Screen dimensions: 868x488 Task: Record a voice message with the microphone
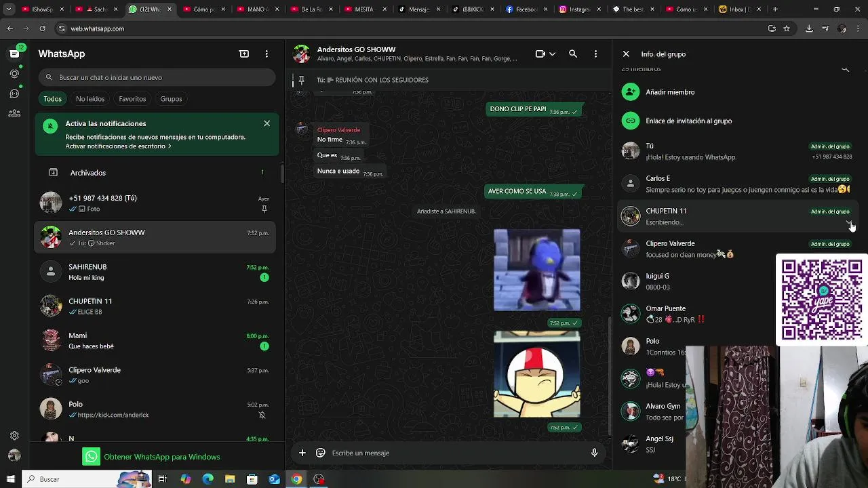[594, 453]
